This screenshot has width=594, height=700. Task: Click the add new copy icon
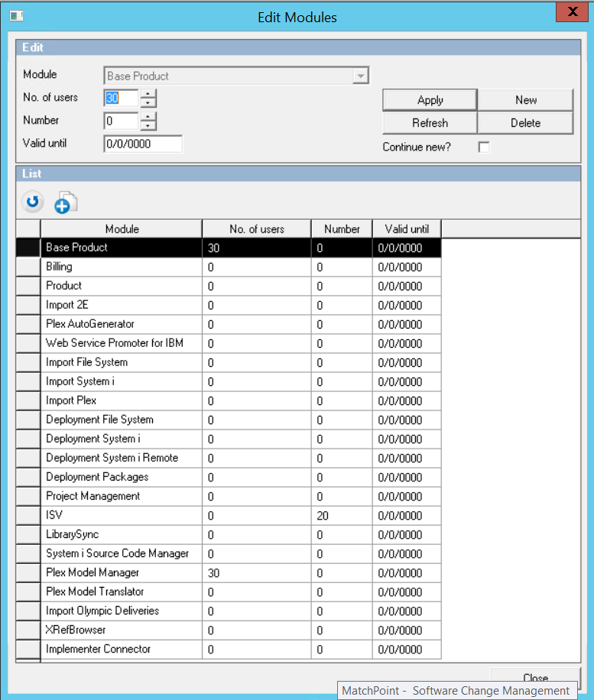point(65,203)
